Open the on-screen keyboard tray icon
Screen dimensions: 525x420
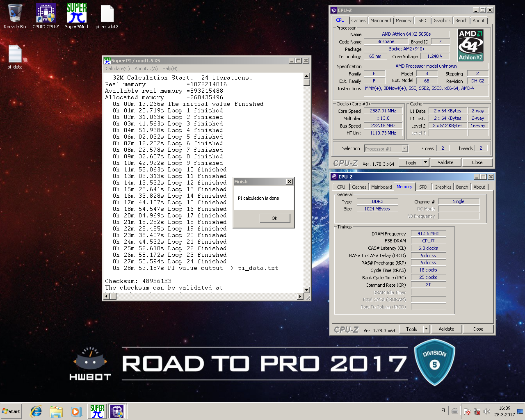click(455, 411)
